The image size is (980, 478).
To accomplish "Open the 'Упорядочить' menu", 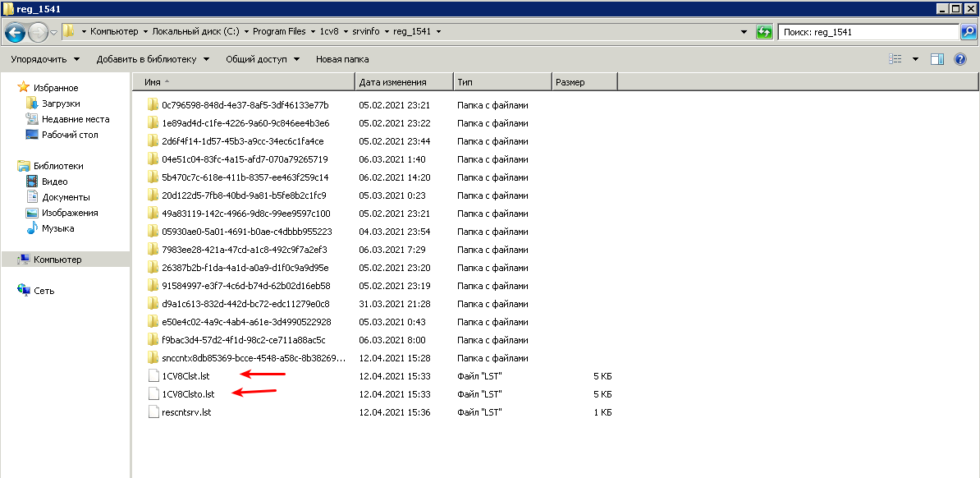I will point(45,59).
